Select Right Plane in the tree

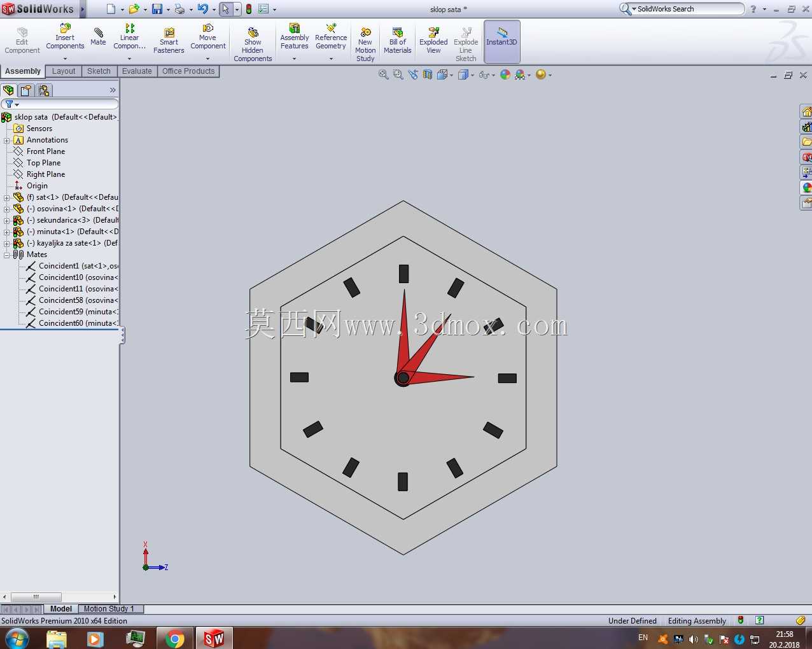(x=46, y=174)
